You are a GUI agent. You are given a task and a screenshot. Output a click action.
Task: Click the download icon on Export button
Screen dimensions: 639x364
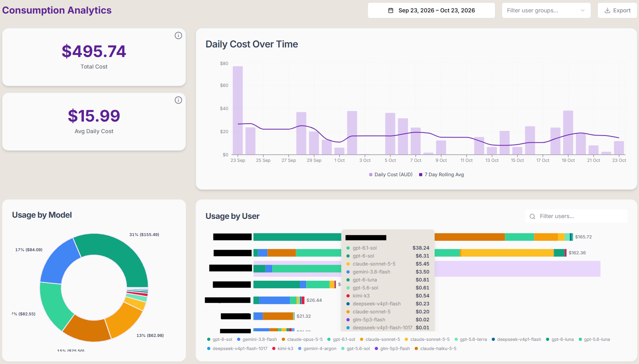(607, 10)
